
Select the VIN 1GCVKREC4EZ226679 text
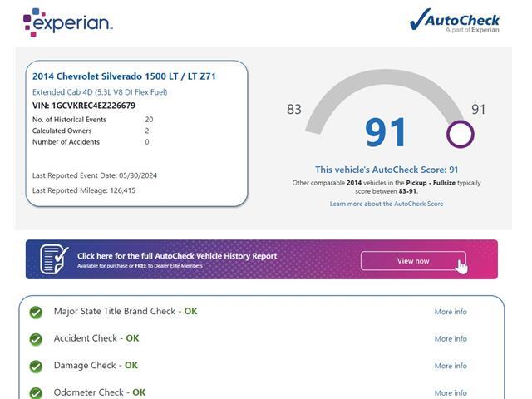pyautogui.click(x=84, y=106)
